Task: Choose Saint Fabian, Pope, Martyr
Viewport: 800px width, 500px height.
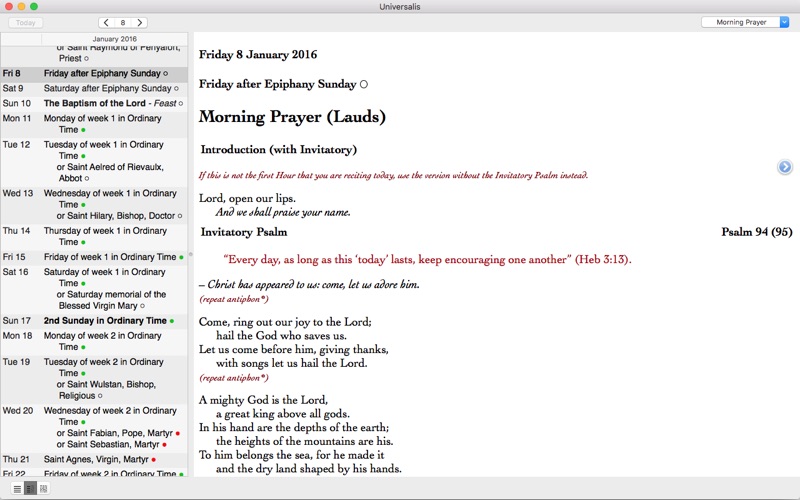Action: coord(118,433)
